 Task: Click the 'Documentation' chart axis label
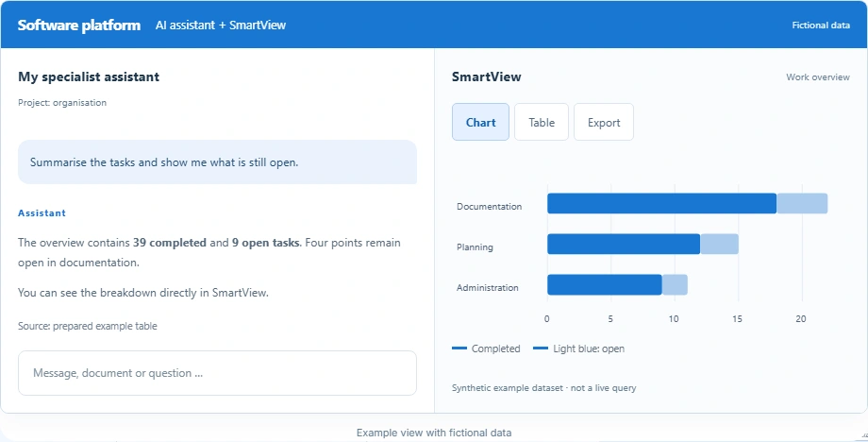pos(489,206)
